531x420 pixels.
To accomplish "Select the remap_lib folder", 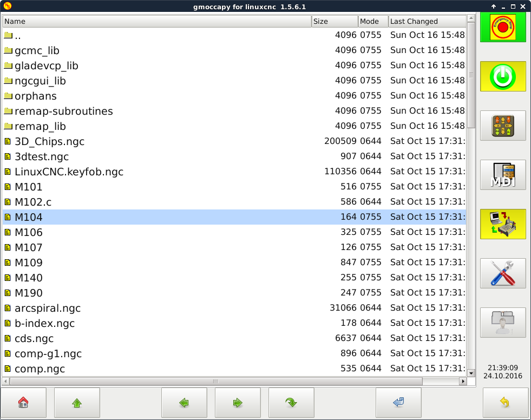I will click(x=234, y=126).
